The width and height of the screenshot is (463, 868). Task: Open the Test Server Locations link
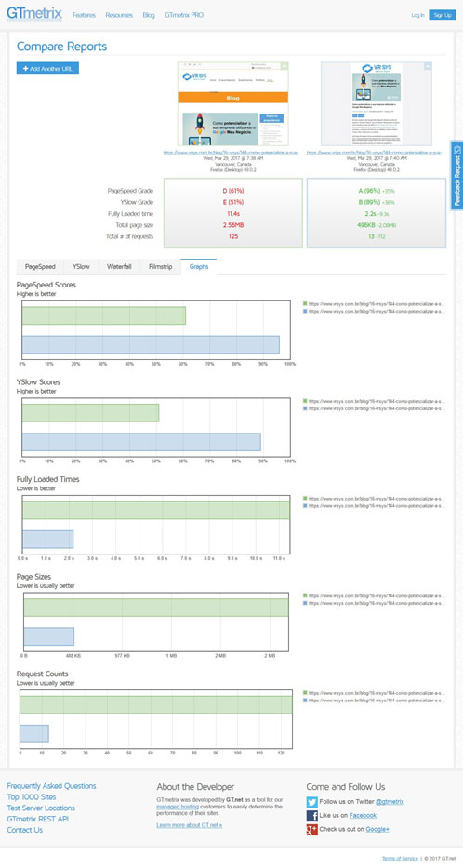(41, 808)
